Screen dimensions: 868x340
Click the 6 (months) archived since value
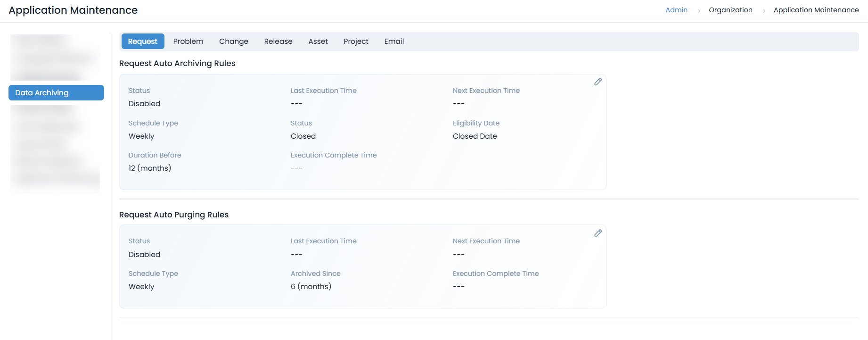coord(311,287)
